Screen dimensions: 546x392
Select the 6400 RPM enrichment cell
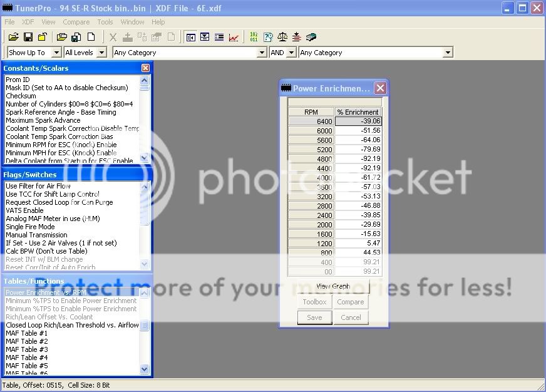(358, 121)
